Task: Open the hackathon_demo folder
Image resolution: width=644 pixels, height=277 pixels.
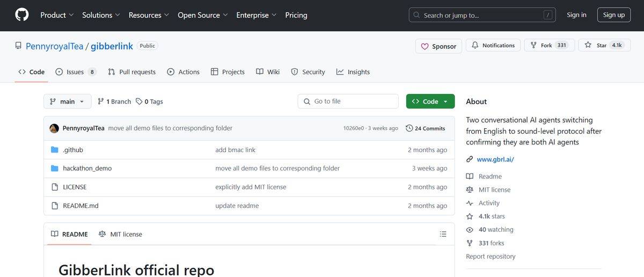Action: (x=87, y=168)
